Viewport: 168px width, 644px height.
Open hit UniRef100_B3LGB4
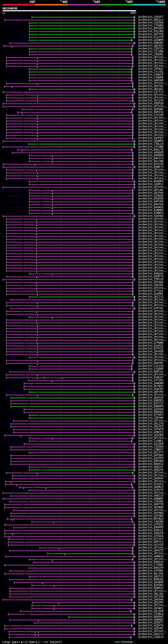(x=151, y=31)
